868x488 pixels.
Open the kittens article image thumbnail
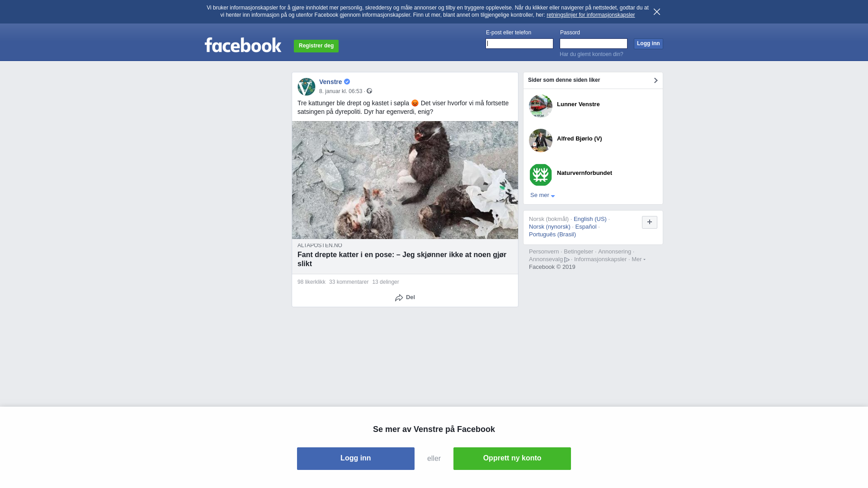coord(405,180)
